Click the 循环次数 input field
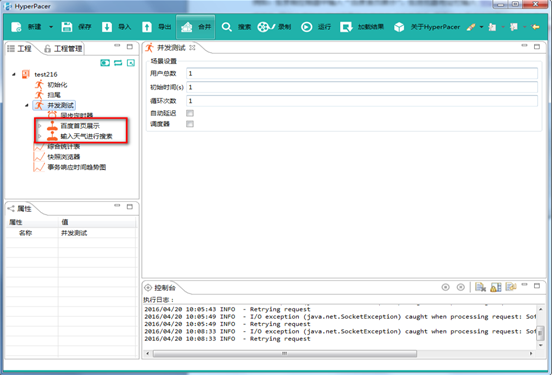The height and width of the screenshot is (375, 552). tap(362, 101)
